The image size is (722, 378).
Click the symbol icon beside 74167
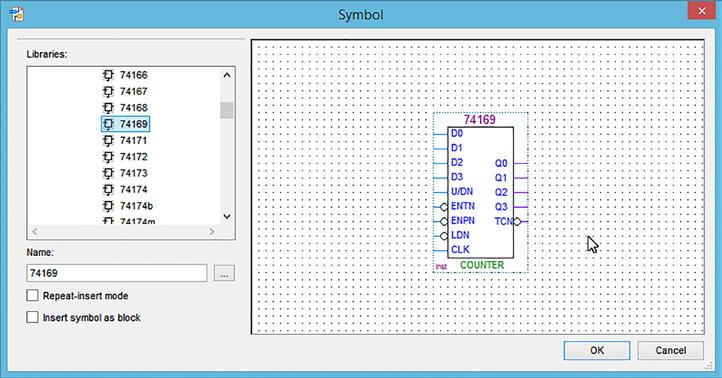[x=108, y=92]
